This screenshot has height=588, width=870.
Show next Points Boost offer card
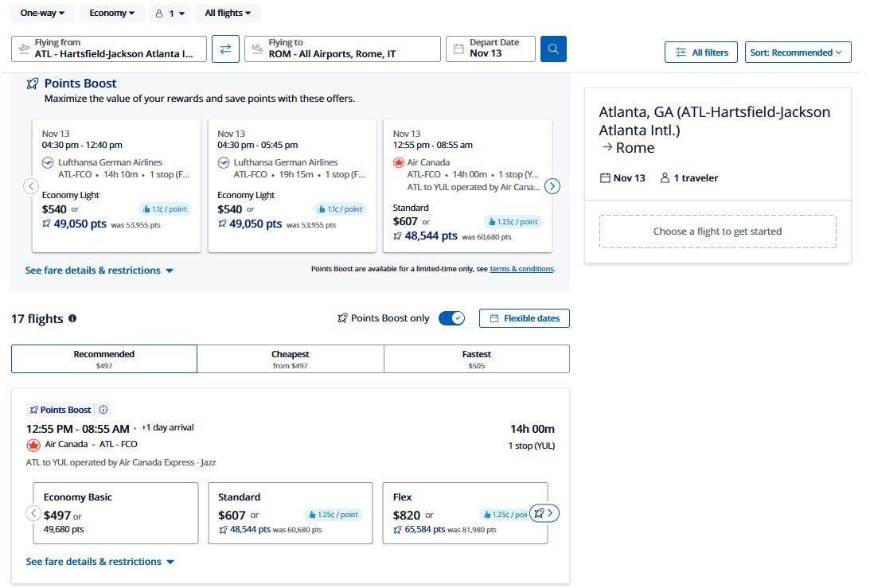tap(552, 186)
